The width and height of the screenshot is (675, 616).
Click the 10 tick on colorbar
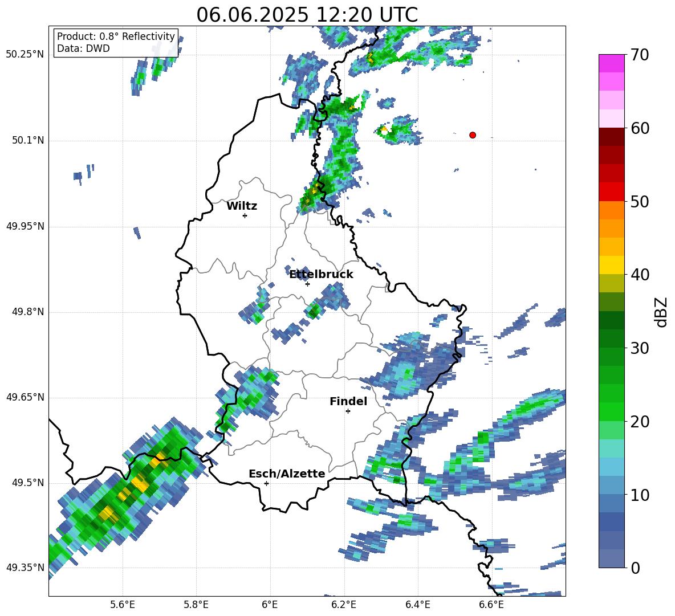(x=639, y=495)
